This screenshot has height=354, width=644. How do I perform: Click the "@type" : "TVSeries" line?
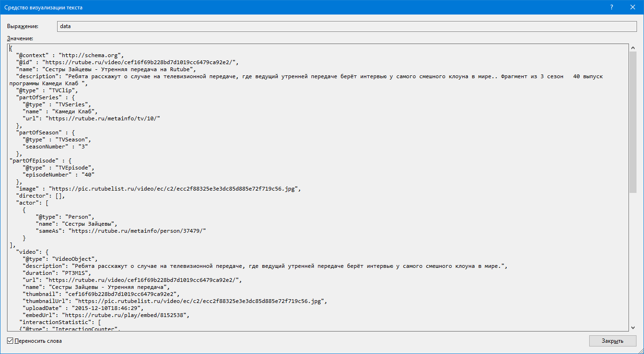(x=57, y=104)
